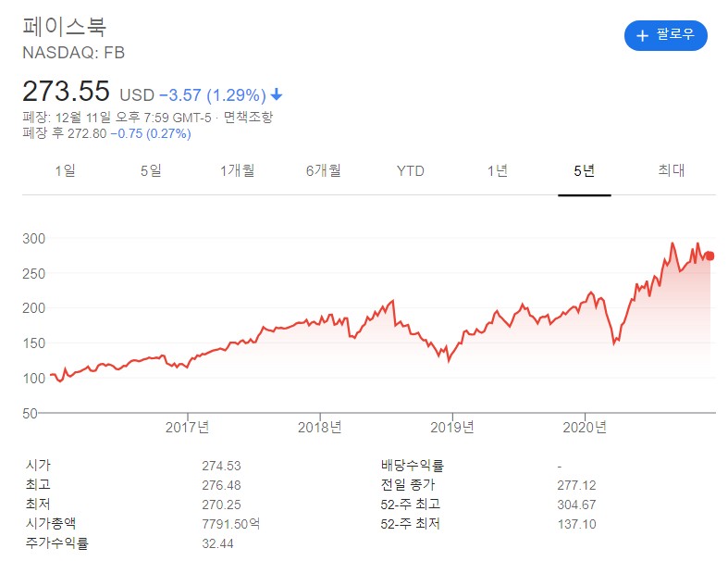Open the YTD chart tab
The width and height of the screenshot is (728, 561).
(411, 171)
